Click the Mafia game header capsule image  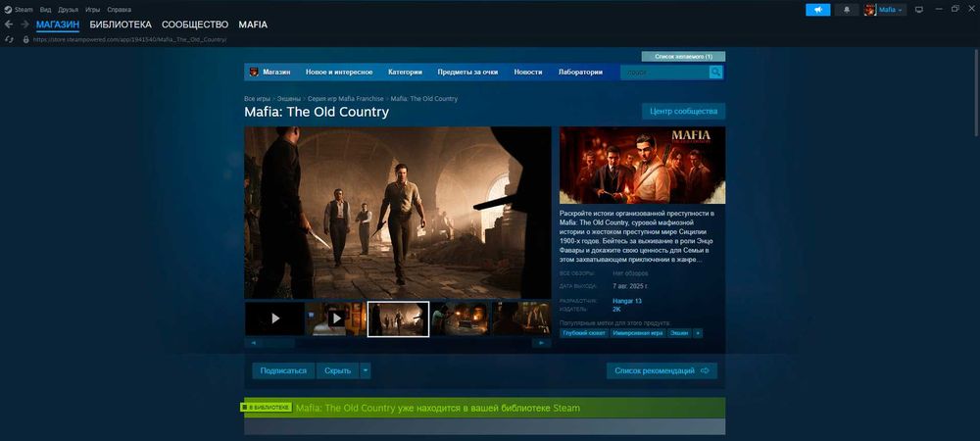click(x=643, y=165)
